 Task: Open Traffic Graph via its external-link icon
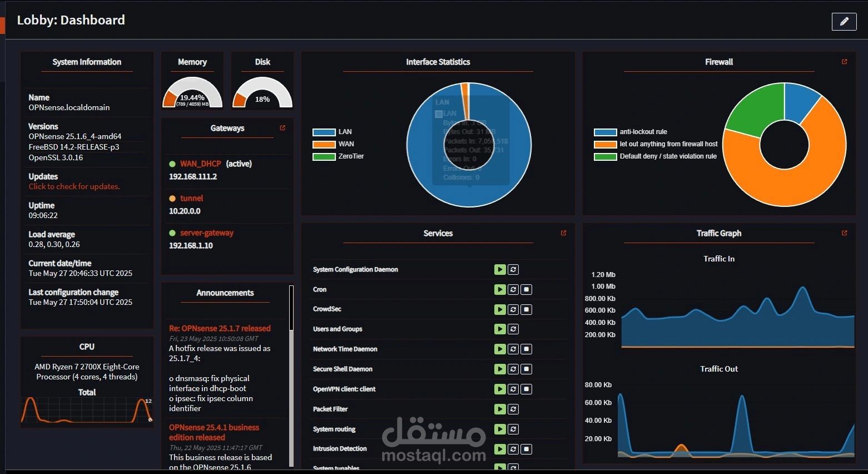(x=845, y=233)
